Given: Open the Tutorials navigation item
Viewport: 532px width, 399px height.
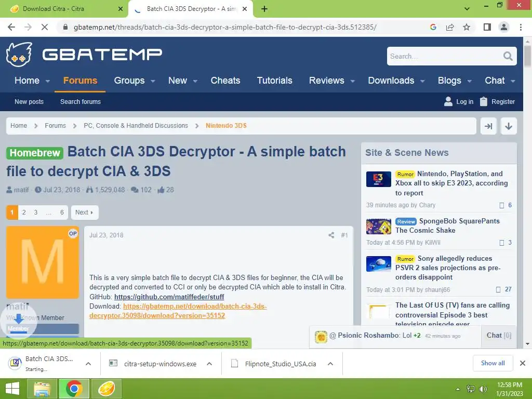Looking at the screenshot, I should point(274,81).
